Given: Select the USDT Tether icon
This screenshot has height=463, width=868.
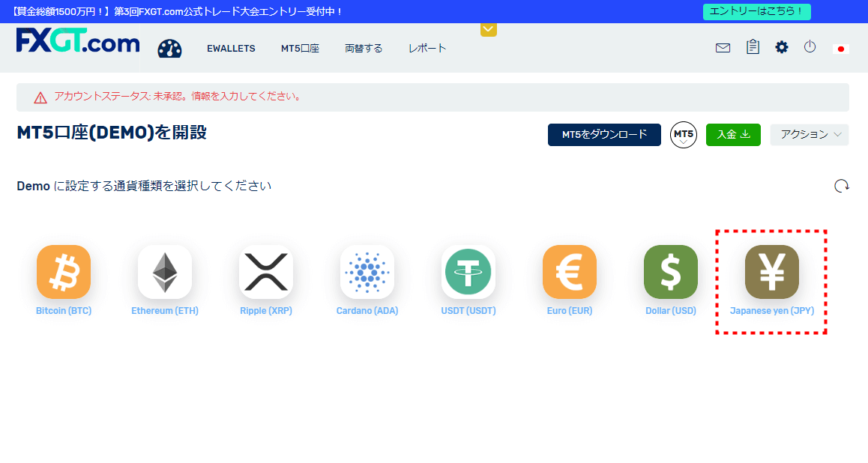Looking at the screenshot, I should click(x=468, y=272).
